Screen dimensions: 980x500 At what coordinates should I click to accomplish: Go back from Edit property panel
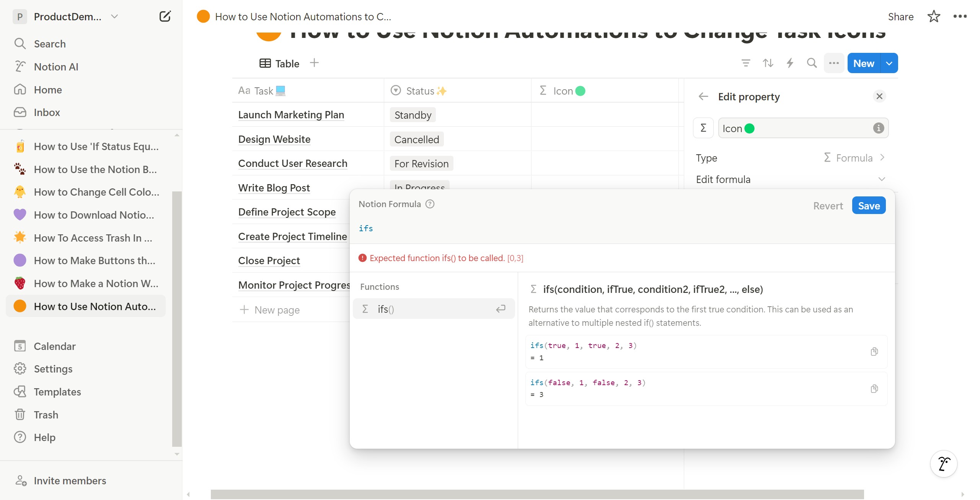703,96
